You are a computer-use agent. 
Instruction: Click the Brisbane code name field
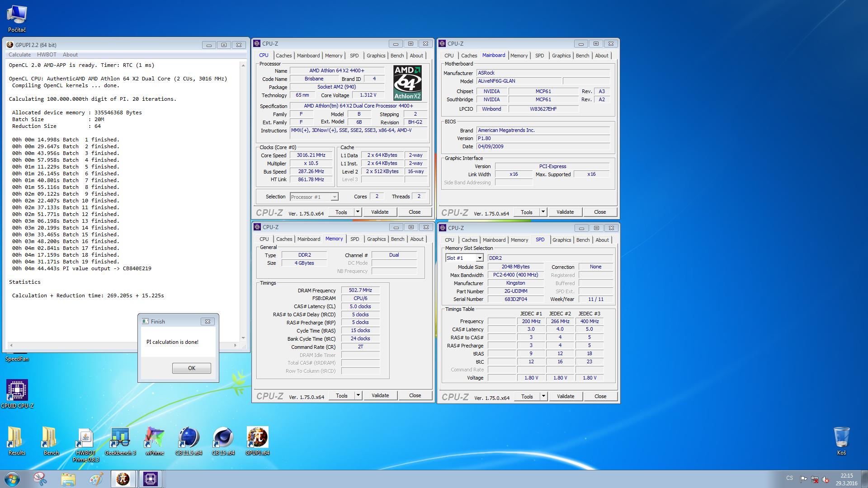(x=314, y=79)
